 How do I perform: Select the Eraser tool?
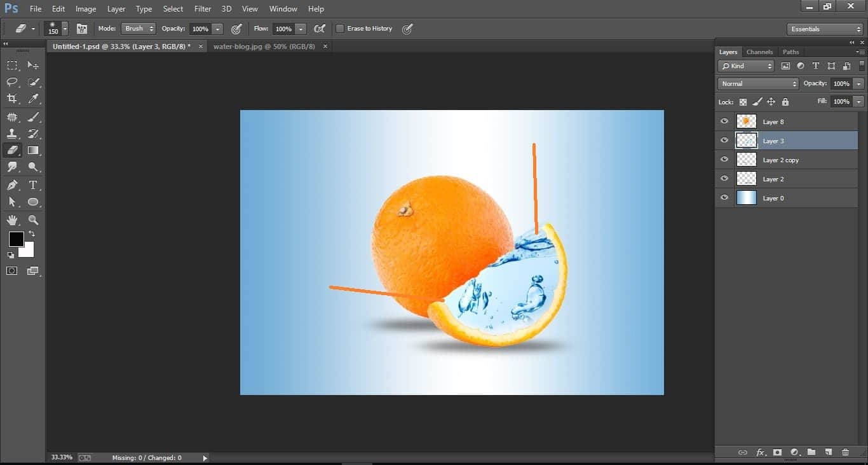coord(13,150)
